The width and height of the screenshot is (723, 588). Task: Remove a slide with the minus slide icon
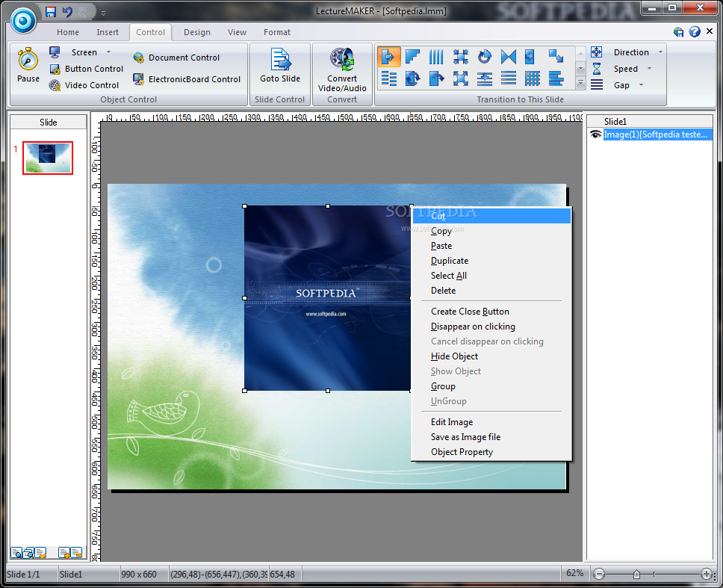click(76, 552)
